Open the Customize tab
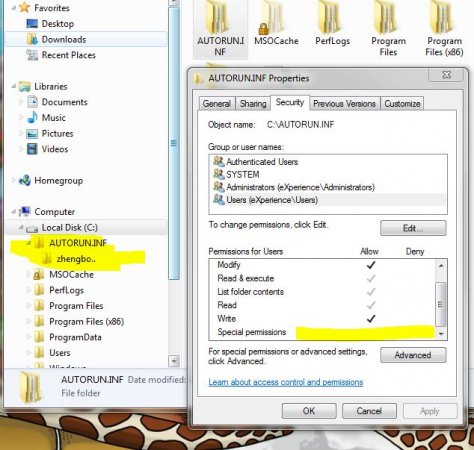 [x=402, y=104]
